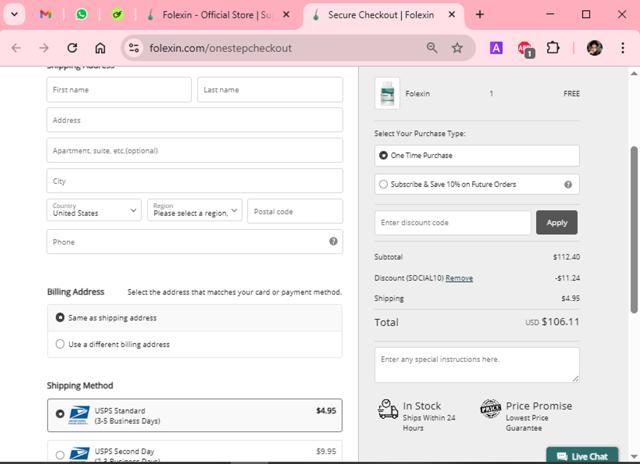Click the Total amount $106.11
Image resolution: width=640 pixels, height=464 pixels.
[560, 322]
